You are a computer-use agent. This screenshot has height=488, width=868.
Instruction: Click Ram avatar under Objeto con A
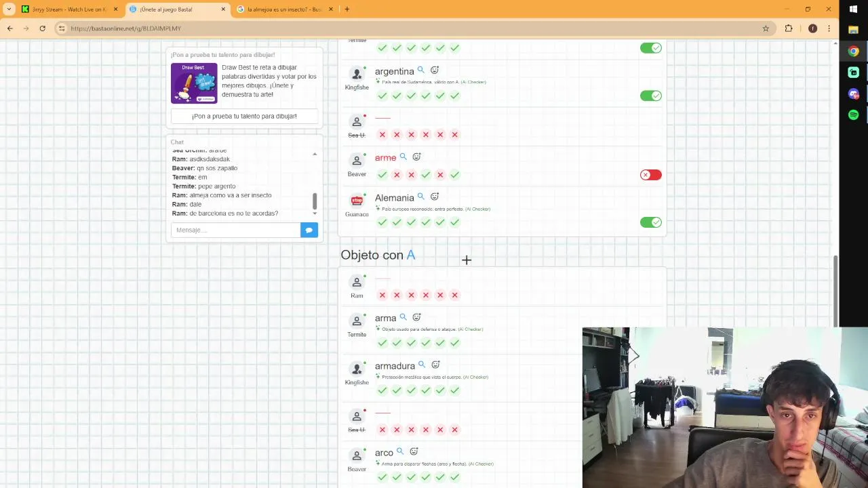coord(357,282)
